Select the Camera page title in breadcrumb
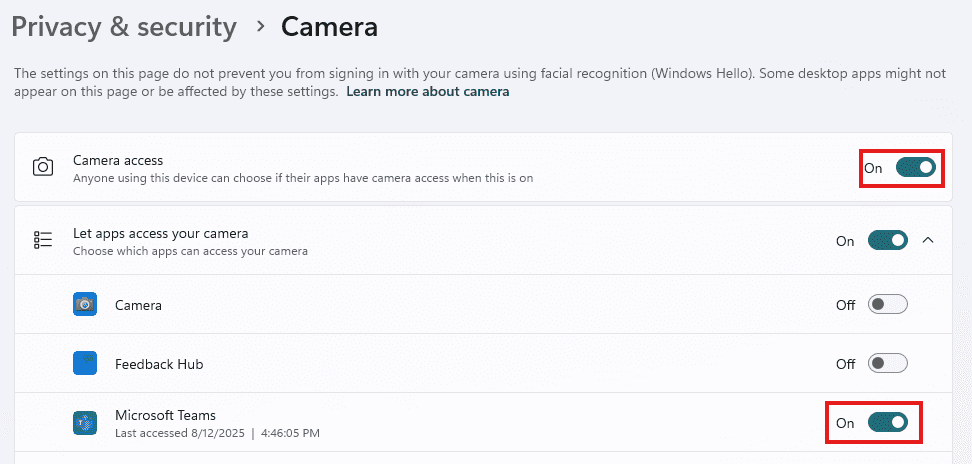 329,27
